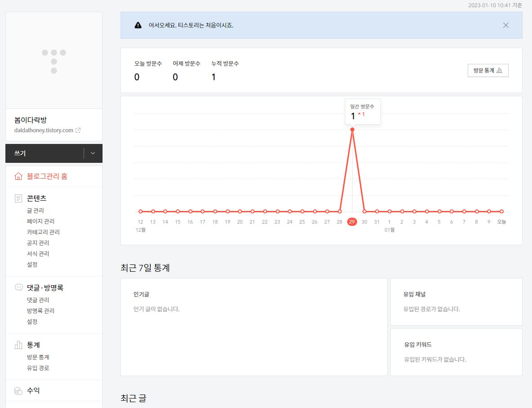
Task: Open 공지 관리
Action: (x=38, y=243)
